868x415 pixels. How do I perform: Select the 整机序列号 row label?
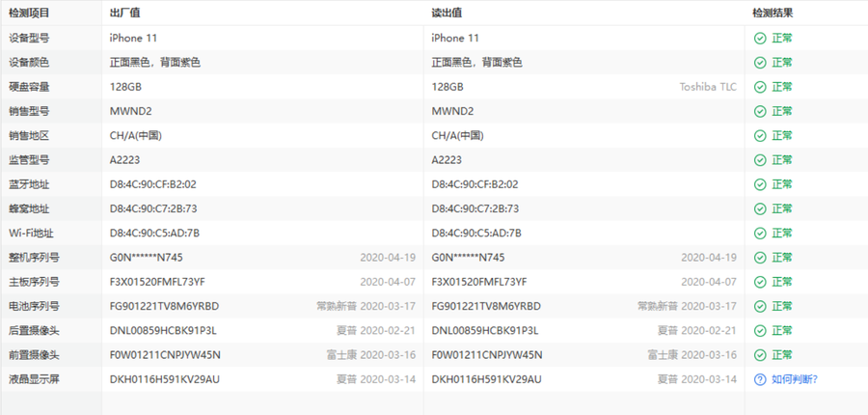34,258
